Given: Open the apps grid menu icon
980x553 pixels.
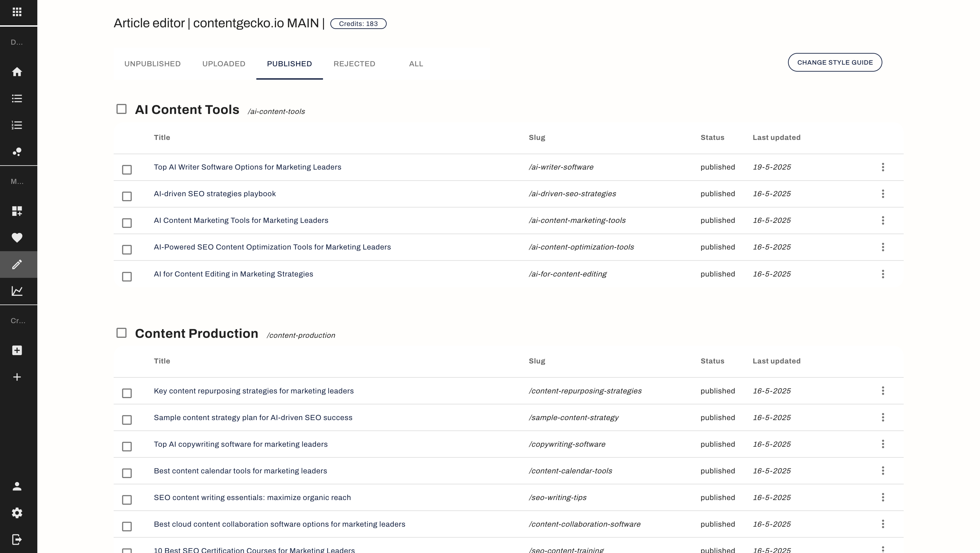Looking at the screenshot, I should click(x=17, y=12).
